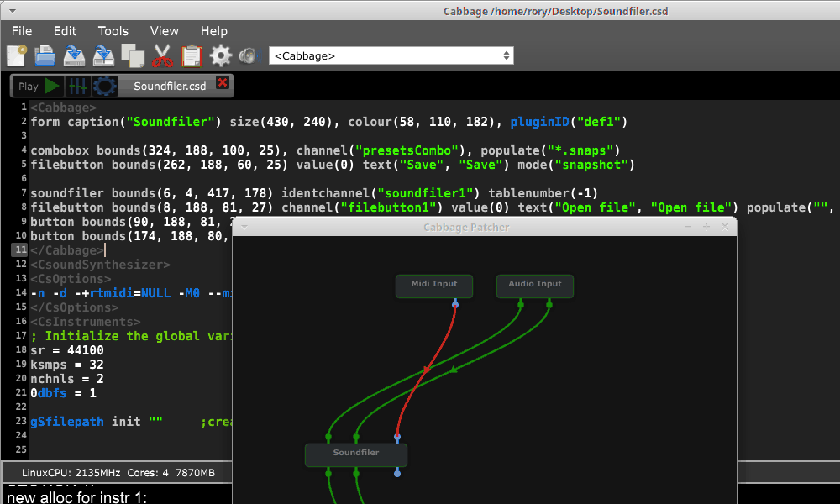Cut selection with the scissors icon
Screen dimensions: 840x504
[162, 56]
